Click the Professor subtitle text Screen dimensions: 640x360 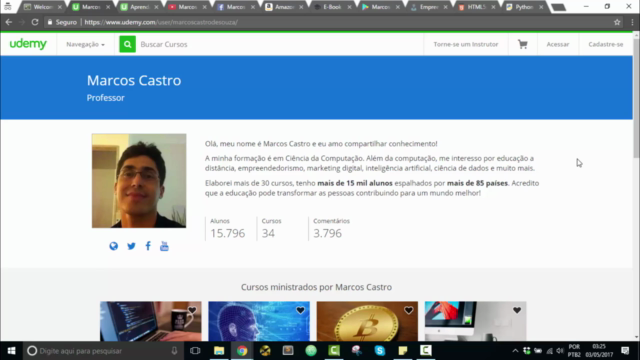pyautogui.click(x=105, y=98)
